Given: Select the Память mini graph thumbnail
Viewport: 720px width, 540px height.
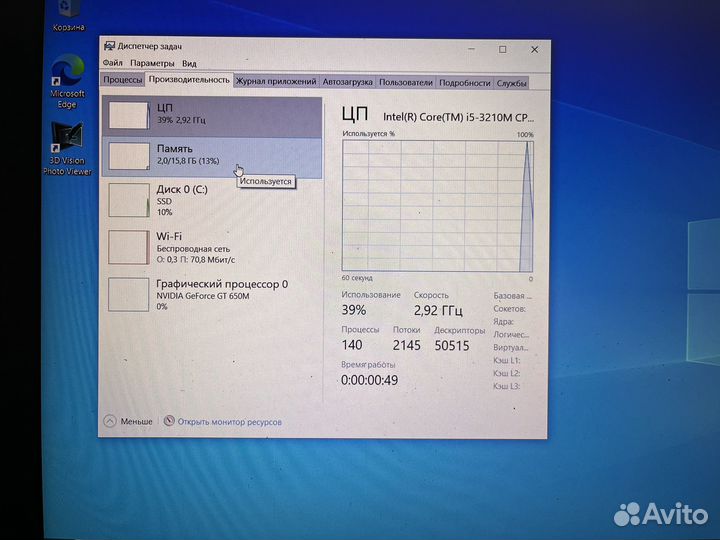Looking at the screenshot, I should [x=127, y=156].
